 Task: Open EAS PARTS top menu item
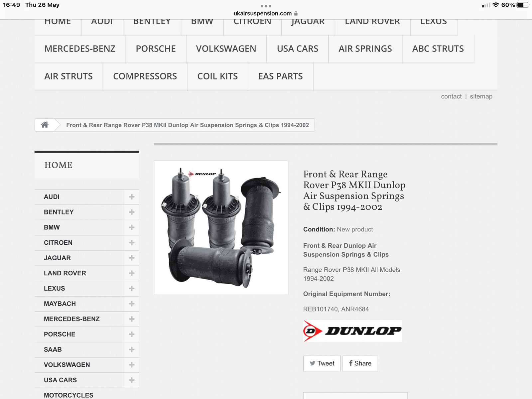(x=281, y=76)
